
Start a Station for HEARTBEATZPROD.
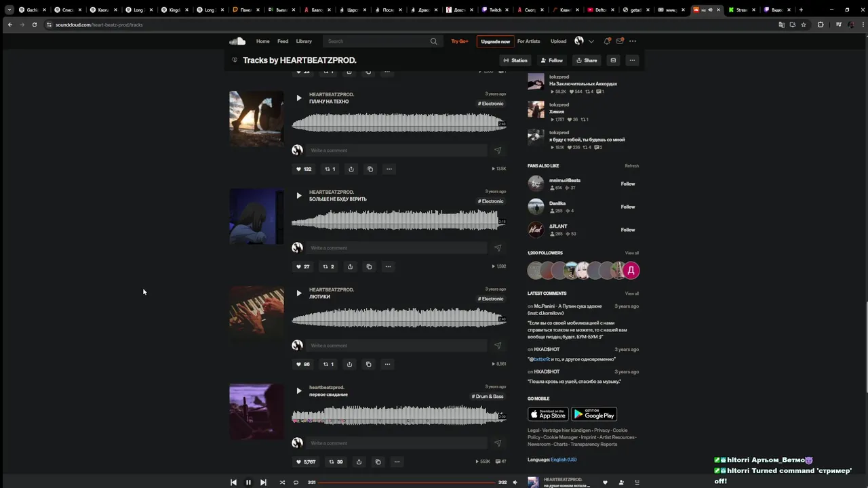point(515,60)
